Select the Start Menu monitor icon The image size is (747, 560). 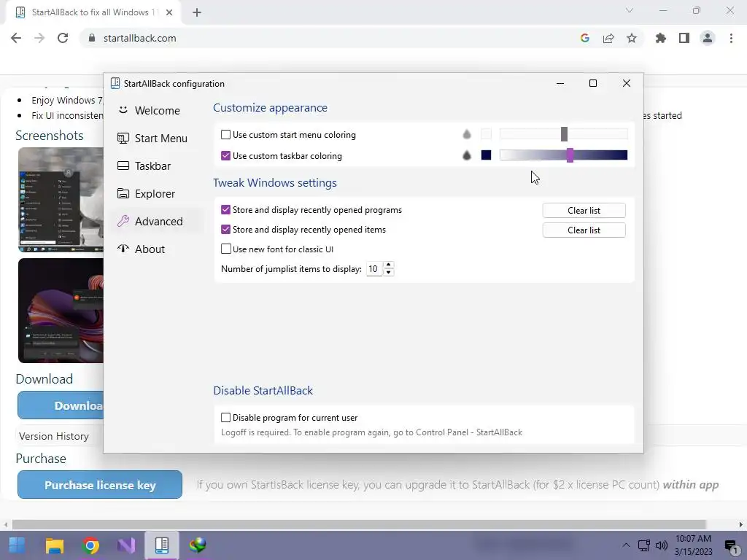click(123, 138)
